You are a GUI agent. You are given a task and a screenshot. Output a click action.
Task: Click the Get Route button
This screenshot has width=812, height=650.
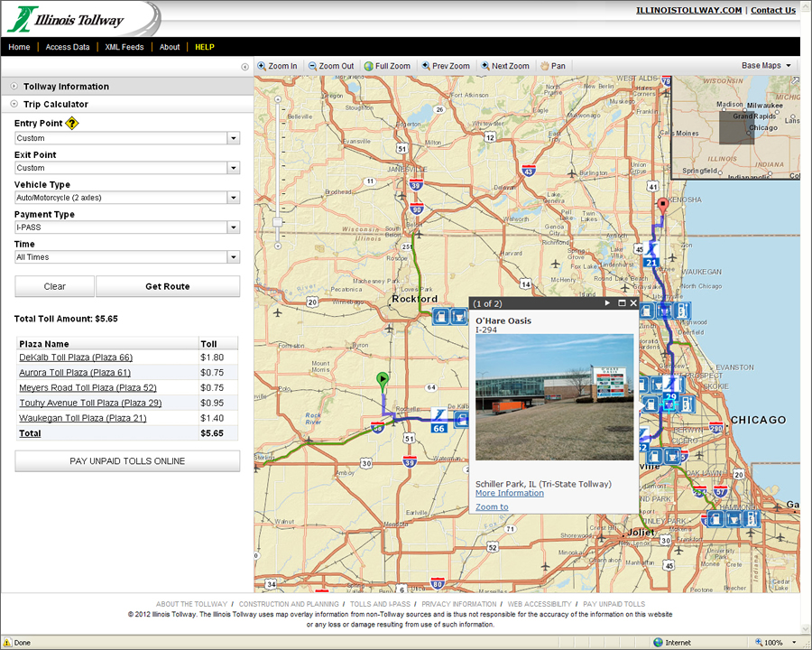(x=168, y=286)
